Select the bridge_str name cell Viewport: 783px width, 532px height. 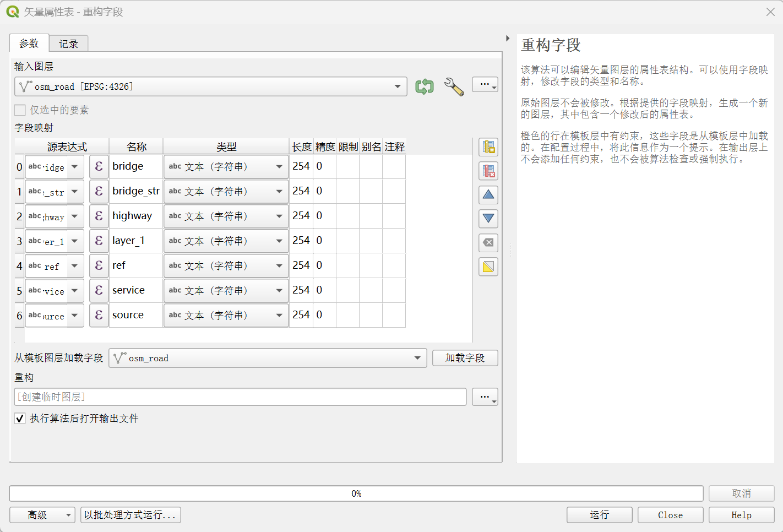(136, 191)
